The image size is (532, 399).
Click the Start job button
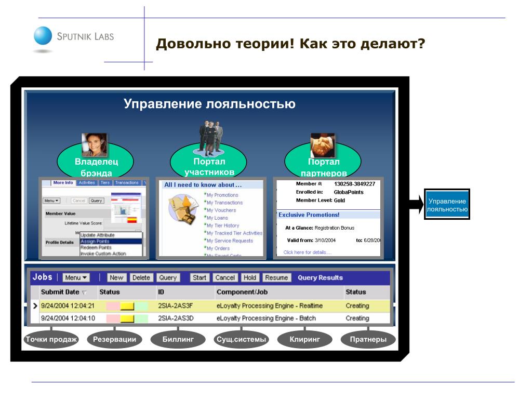click(199, 277)
